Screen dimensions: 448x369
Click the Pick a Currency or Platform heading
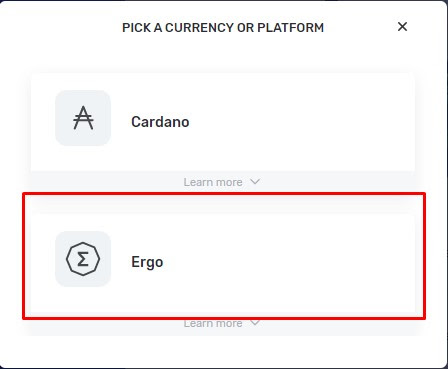(x=223, y=28)
